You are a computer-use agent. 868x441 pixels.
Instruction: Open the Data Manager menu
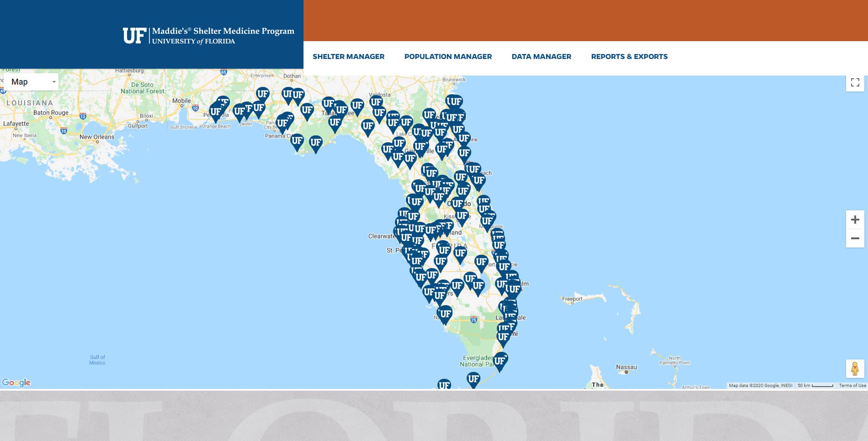click(x=541, y=56)
